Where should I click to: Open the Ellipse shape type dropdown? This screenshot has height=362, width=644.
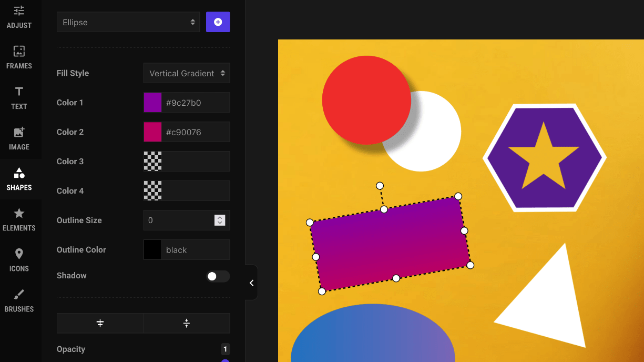coord(128,22)
